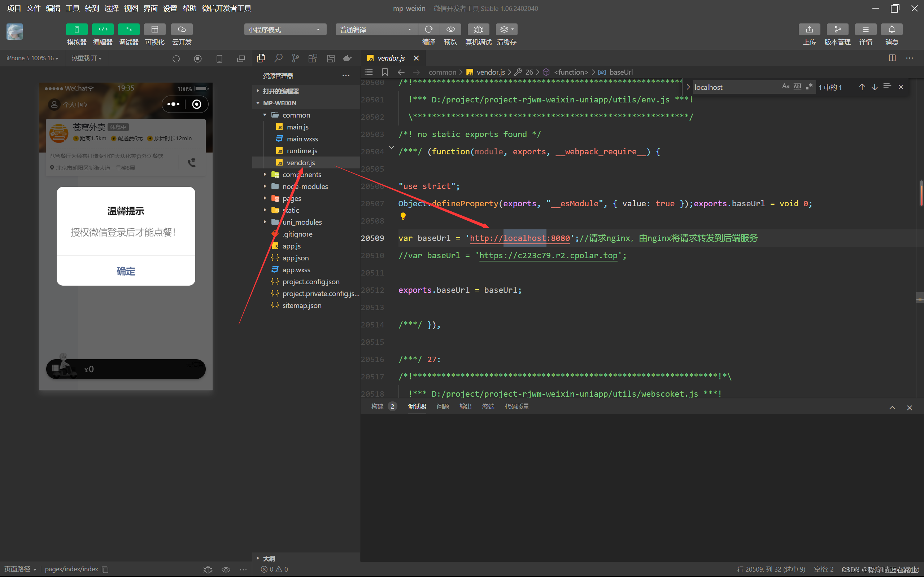Open the Tools menu (工具)
This screenshot has width=924, height=577.
72,8
